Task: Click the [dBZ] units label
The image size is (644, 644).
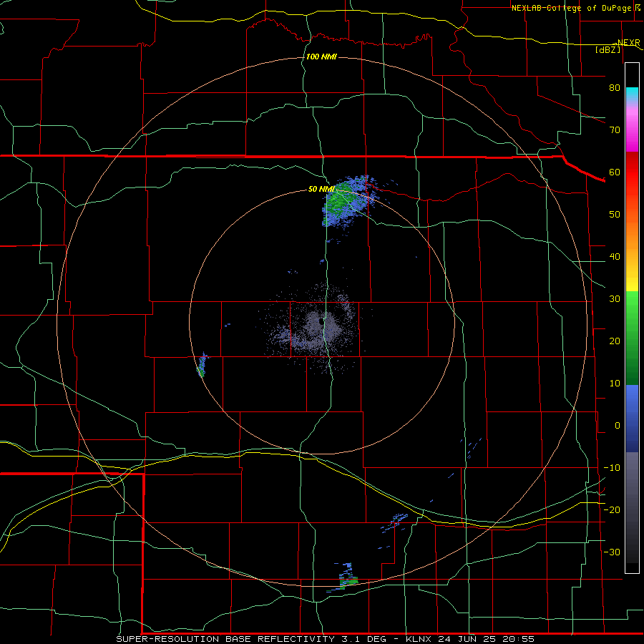Action: click(608, 49)
